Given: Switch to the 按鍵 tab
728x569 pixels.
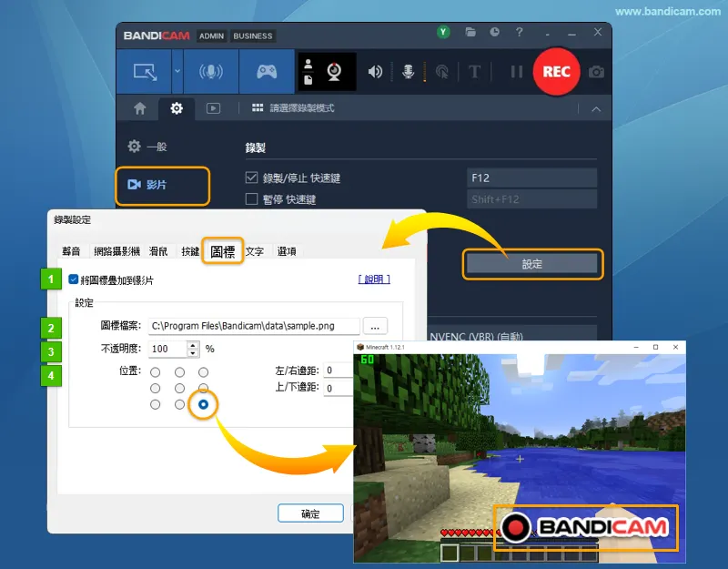Looking at the screenshot, I should 190,251.
